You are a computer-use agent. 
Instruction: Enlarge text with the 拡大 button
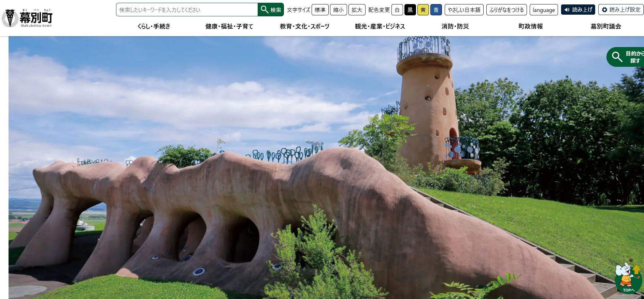tap(357, 10)
